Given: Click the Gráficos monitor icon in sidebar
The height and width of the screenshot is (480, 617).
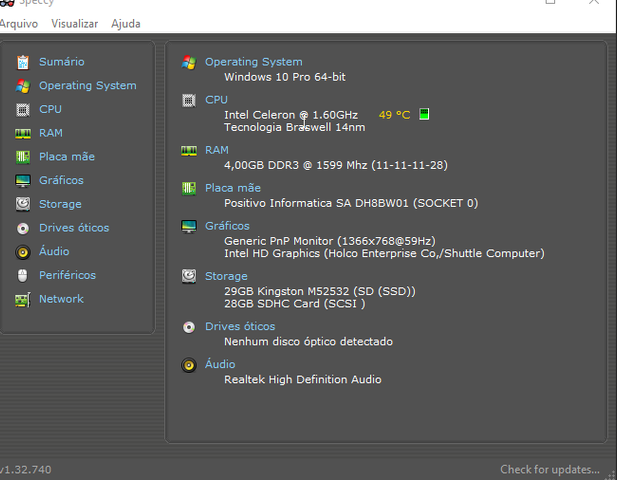Looking at the screenshot, I should [x=23, y=181].
